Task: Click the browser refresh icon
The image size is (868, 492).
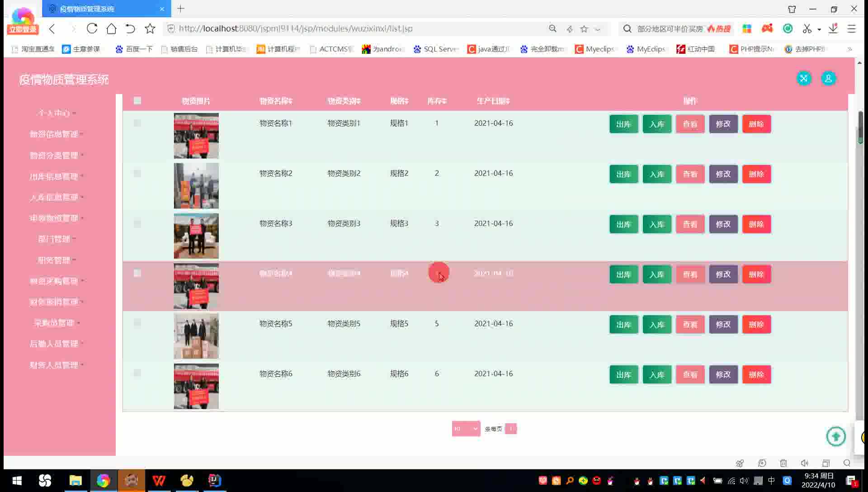Action: pyautogui.click(x=92, y=28)
